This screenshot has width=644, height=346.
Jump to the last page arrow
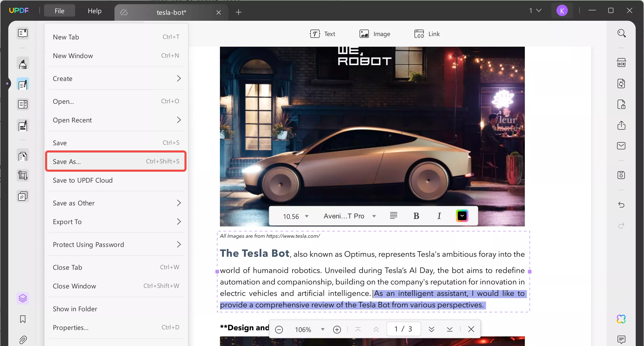click(x=450, y=329)
